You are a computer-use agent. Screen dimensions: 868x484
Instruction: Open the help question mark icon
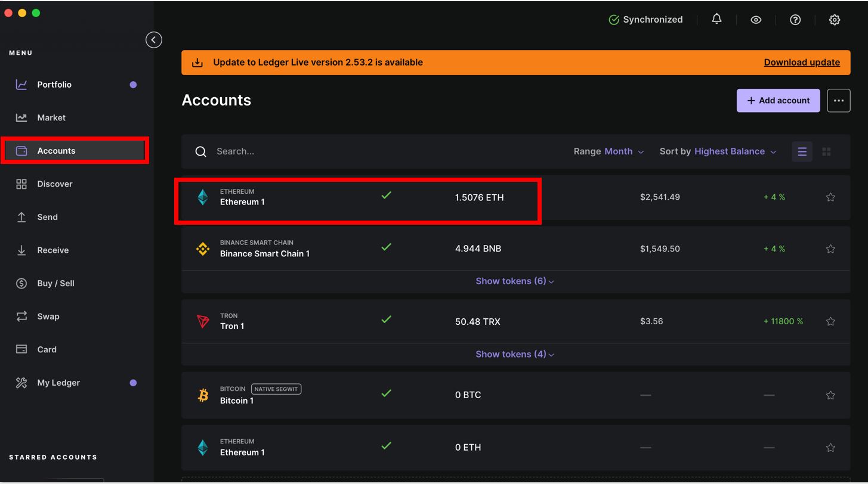tap(795, 20)
